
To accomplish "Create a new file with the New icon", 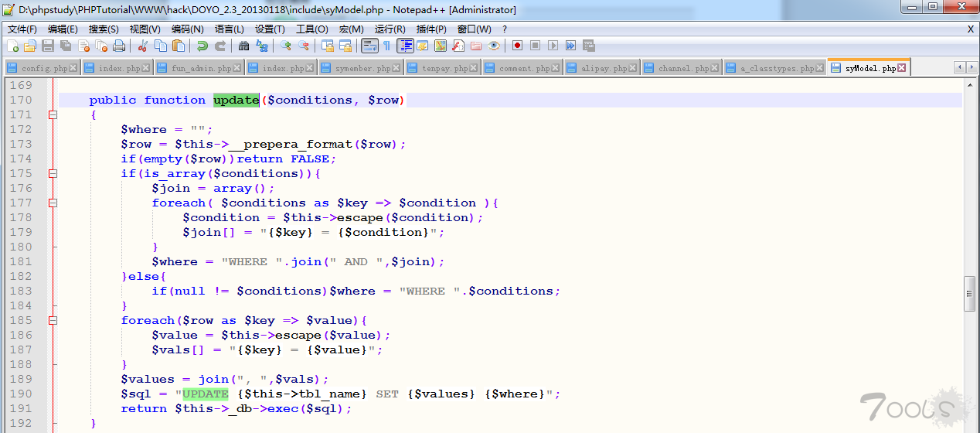I will (x=13, y=46).
